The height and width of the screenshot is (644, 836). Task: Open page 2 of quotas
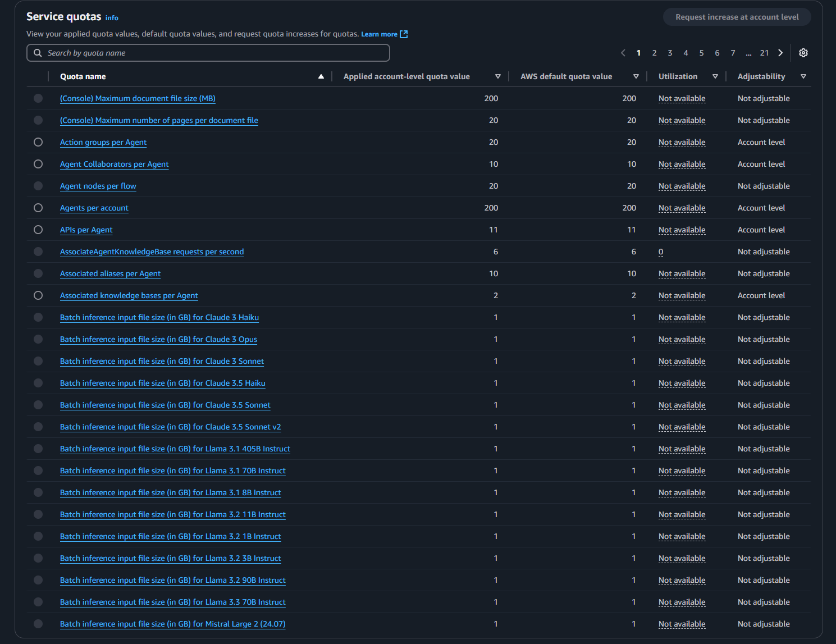654,53
